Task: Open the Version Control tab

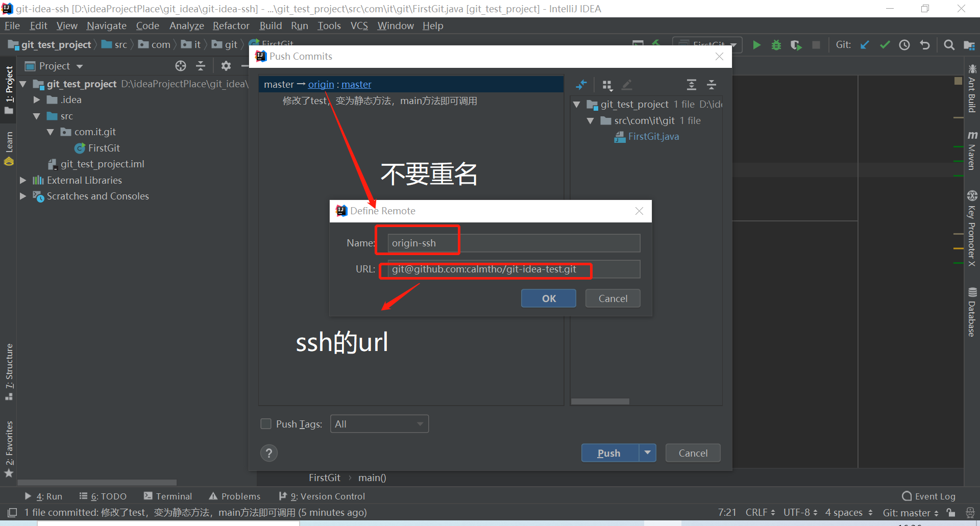Action: (322, 496)
